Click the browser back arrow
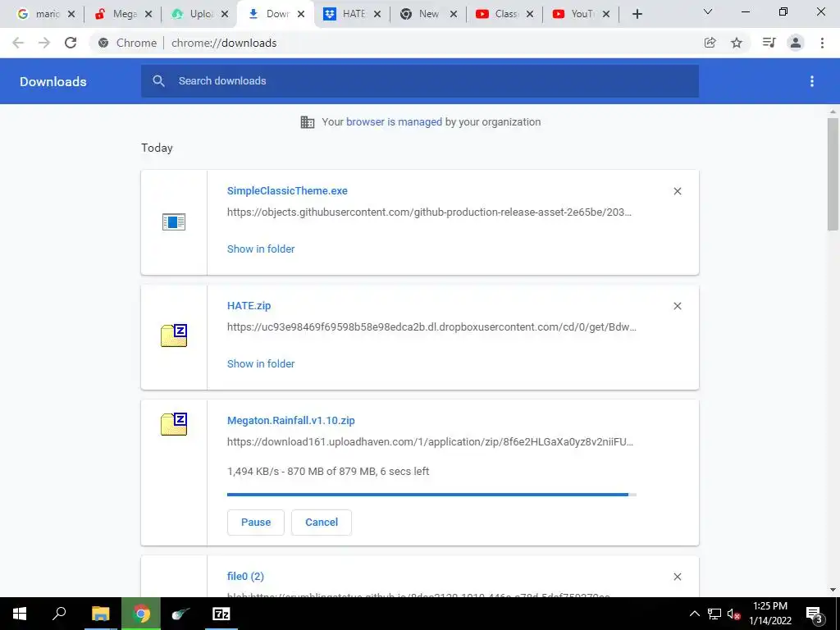The image size is (840, 630). pyautogui.click(x=18, y=43)
